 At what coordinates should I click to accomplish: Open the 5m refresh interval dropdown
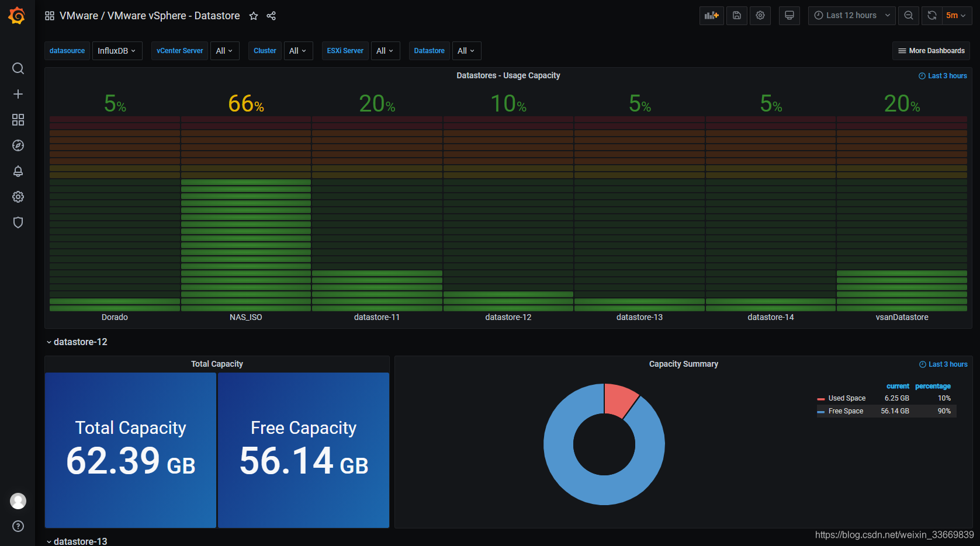pos(956,16)
